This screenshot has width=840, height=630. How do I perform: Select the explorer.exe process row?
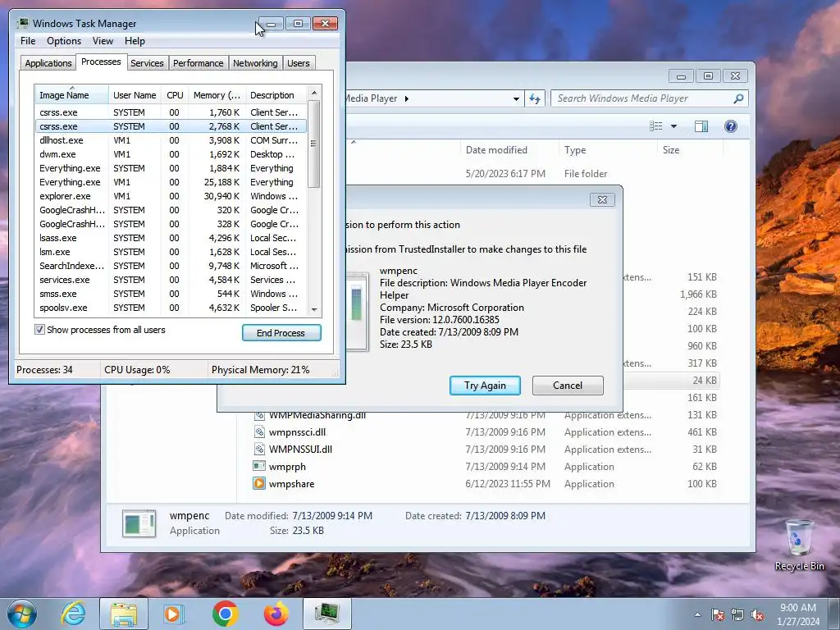click(171, 196)
